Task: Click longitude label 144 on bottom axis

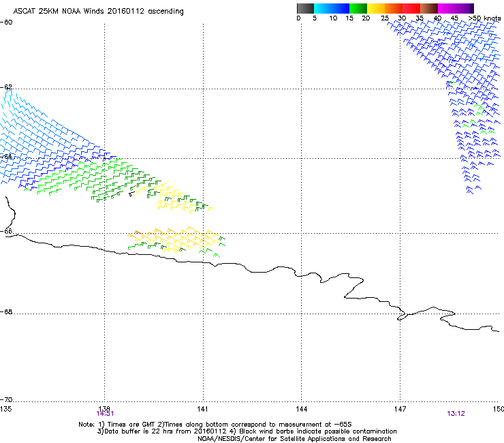Action: click(302, 409)
